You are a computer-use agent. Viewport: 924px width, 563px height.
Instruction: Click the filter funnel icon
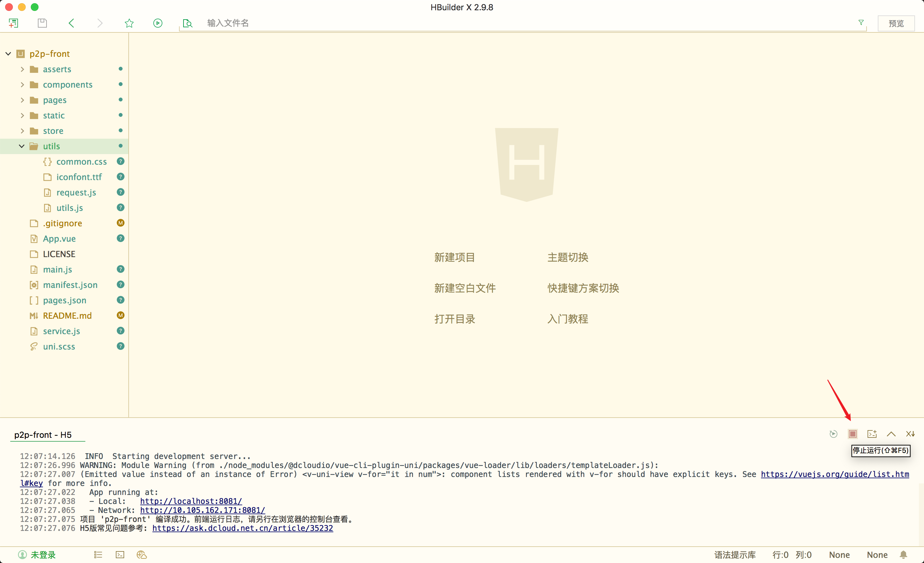[861, 23]
